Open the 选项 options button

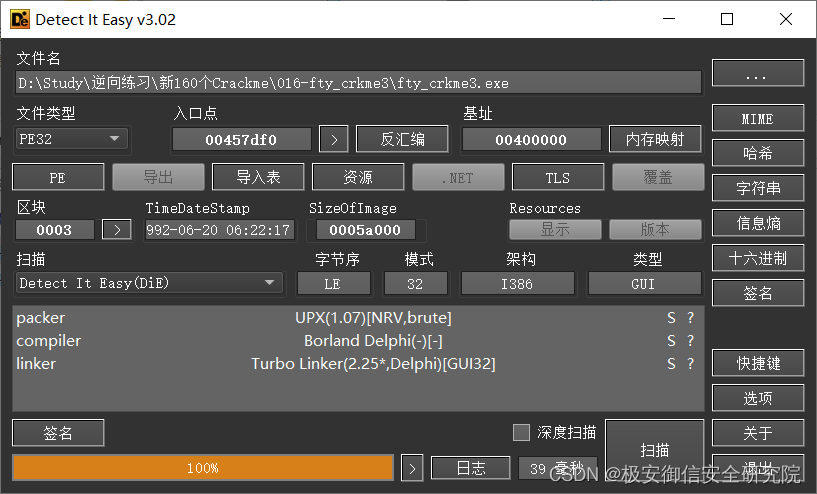point(758,398)
